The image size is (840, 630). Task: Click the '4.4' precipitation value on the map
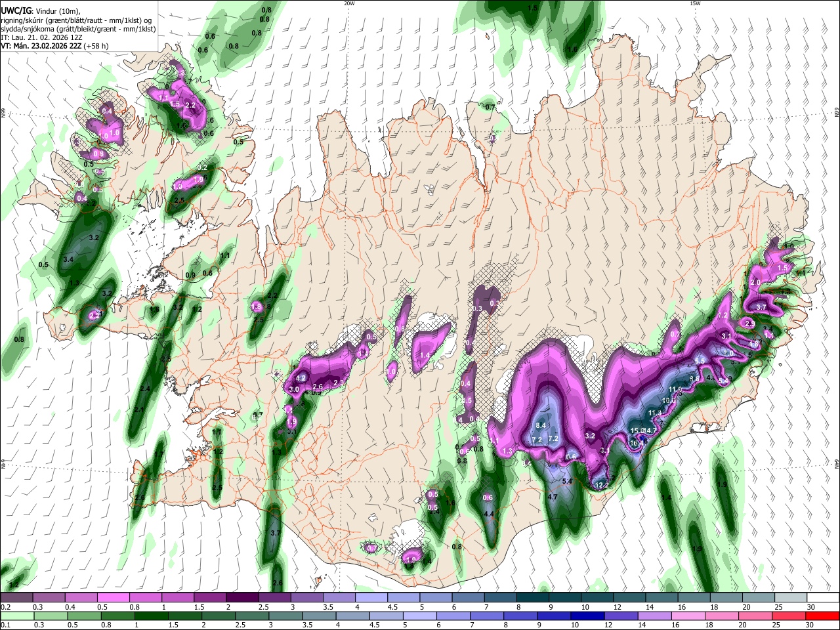489,514
